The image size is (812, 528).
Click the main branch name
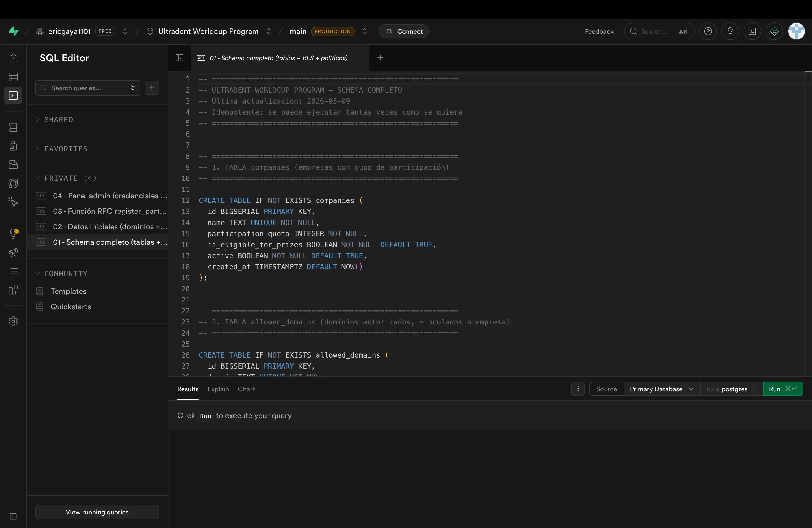[298, 31]
